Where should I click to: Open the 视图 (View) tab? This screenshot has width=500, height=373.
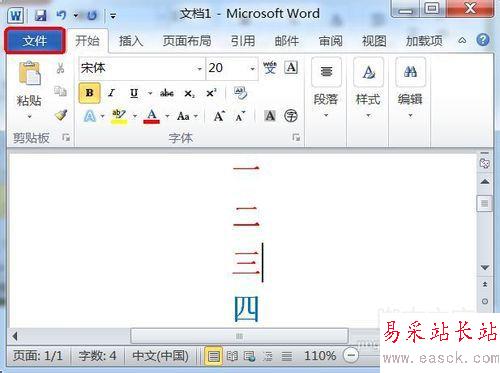tap(374, 41)
